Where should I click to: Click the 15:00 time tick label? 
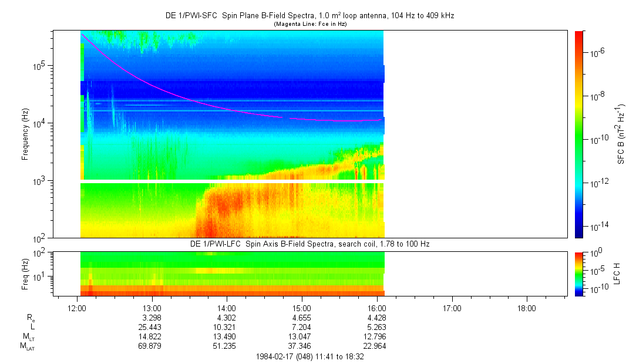point(302,308)
